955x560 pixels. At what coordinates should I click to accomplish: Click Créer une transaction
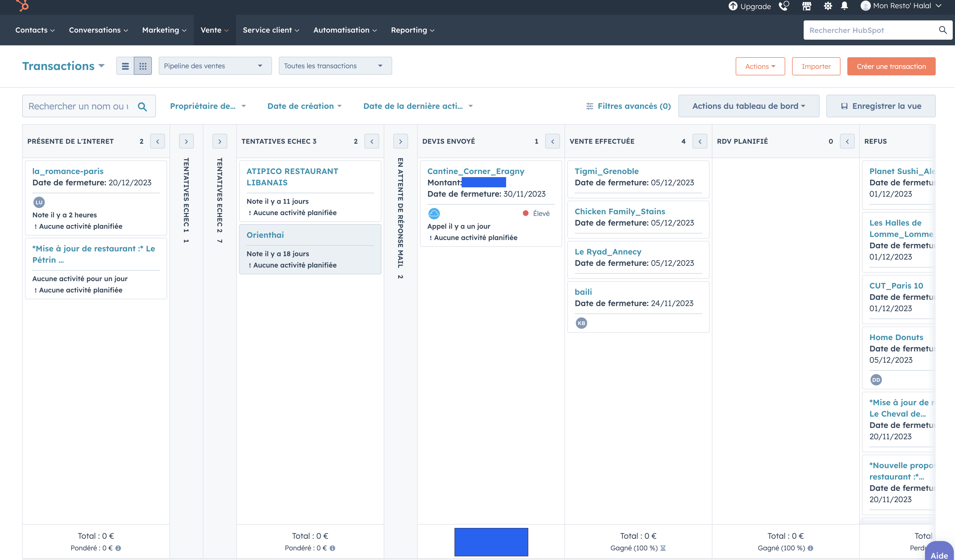tap(891, 66)
